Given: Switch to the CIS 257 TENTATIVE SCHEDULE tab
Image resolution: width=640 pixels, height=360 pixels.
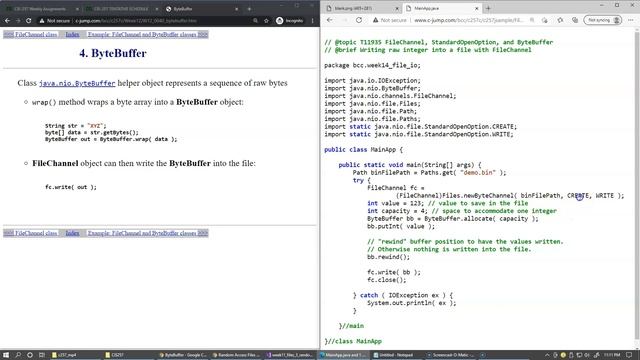Looking at the screenshot, I should pyautogui.click(x=120, y=9).
